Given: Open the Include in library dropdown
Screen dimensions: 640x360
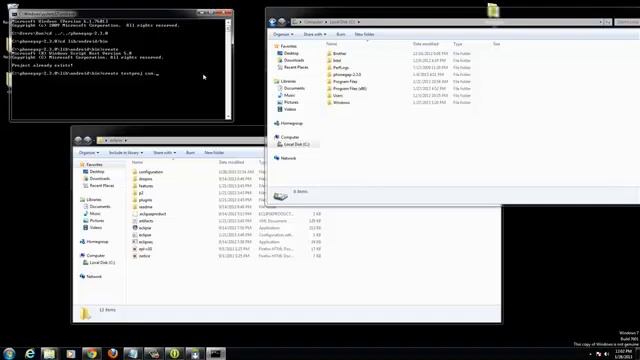Looking at the screenshot, I should pyautogui.click(x=126, y=153).
